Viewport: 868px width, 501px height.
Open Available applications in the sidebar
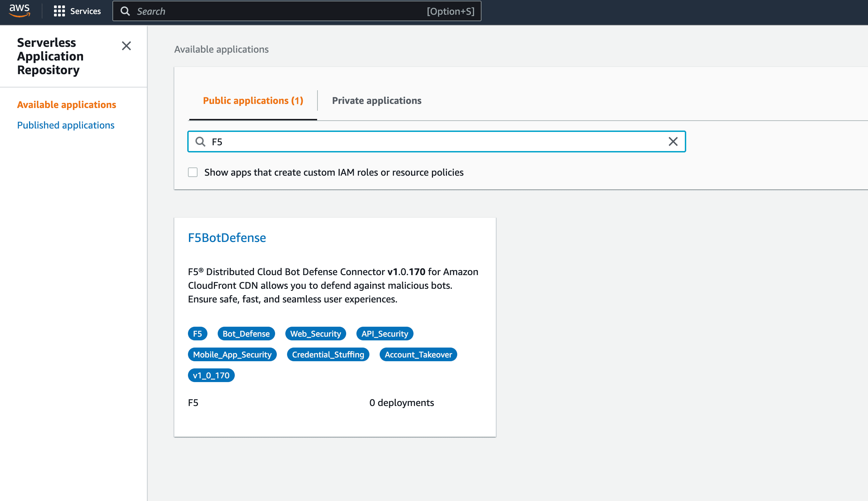tap(67, 105)
